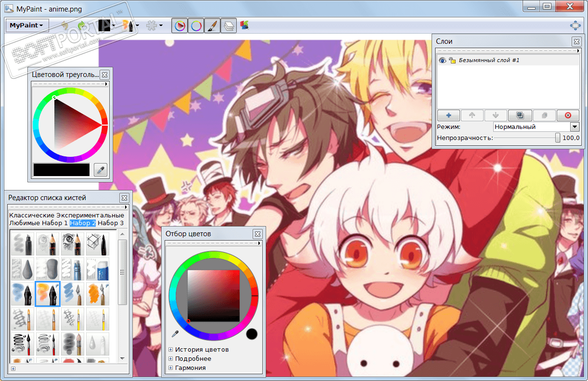
Task: Select the orange palette knife brush
Action: [x=97, y=294]
